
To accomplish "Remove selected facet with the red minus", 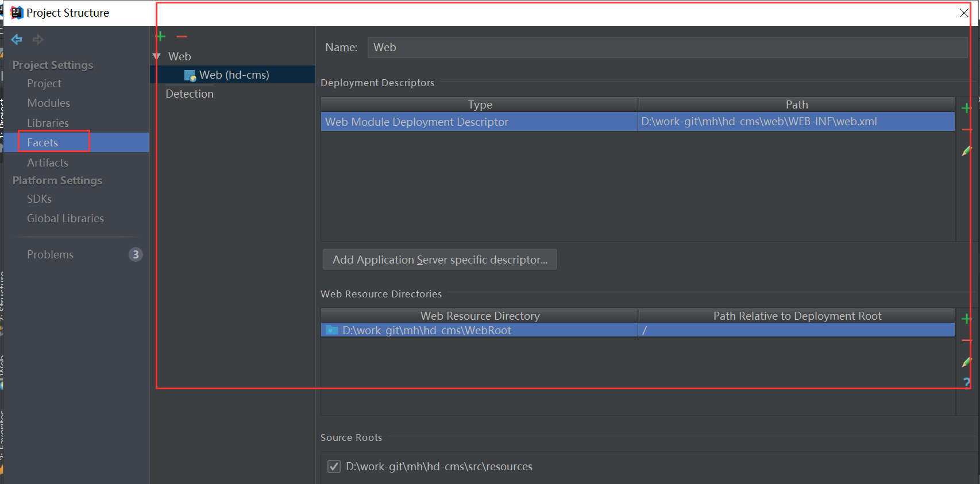I will [182, 36].
